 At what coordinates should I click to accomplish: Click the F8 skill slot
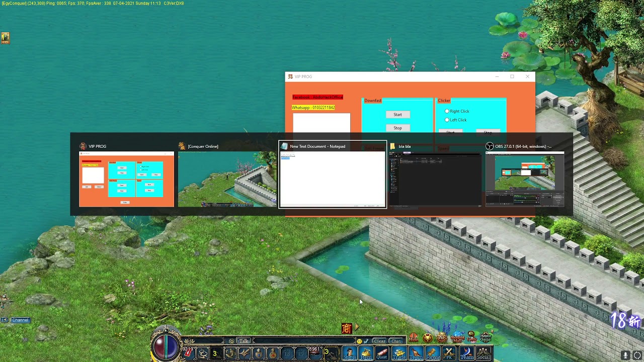click(287, 353)
